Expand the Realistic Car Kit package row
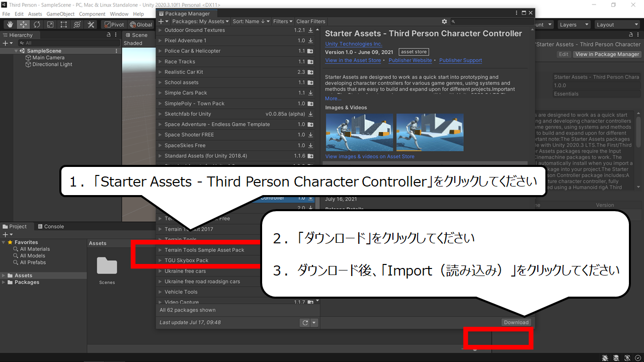 (160, 72)
